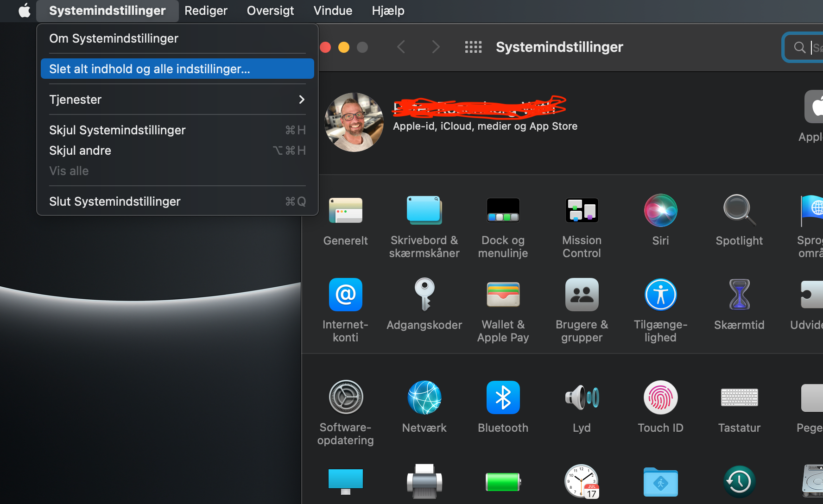Choose Slut Systemindstillinger

tap(177, 202)
